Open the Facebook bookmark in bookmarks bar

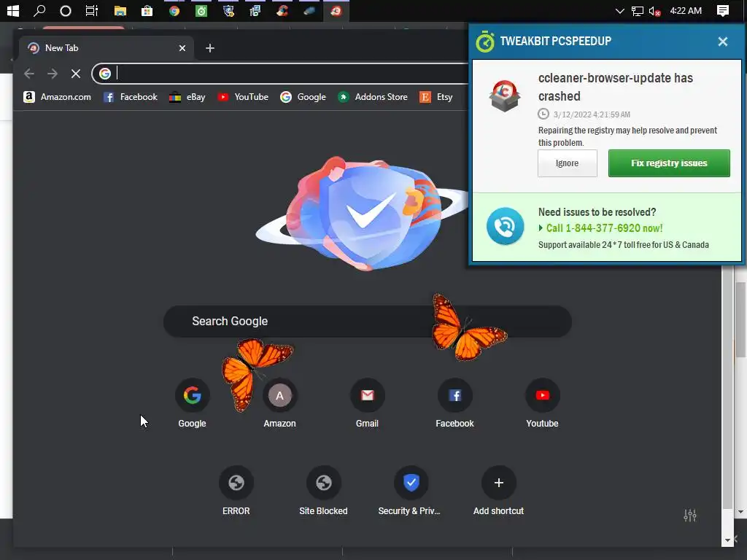130,97
